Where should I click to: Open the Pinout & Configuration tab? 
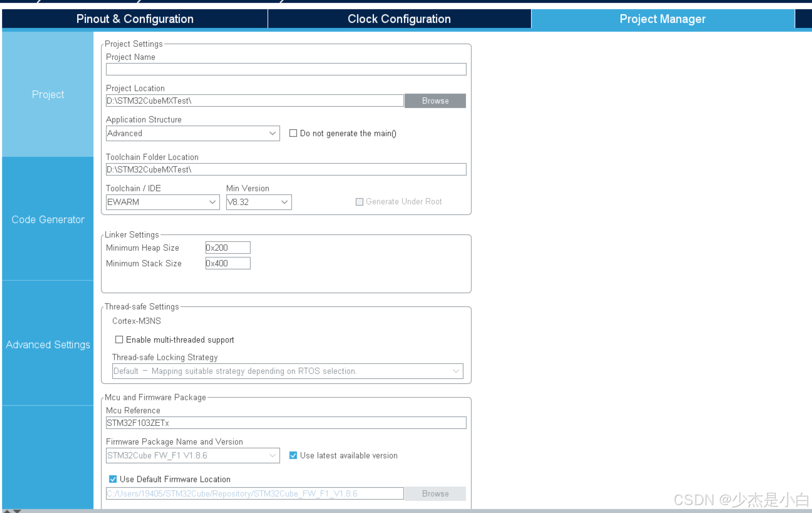coord(134,19)
